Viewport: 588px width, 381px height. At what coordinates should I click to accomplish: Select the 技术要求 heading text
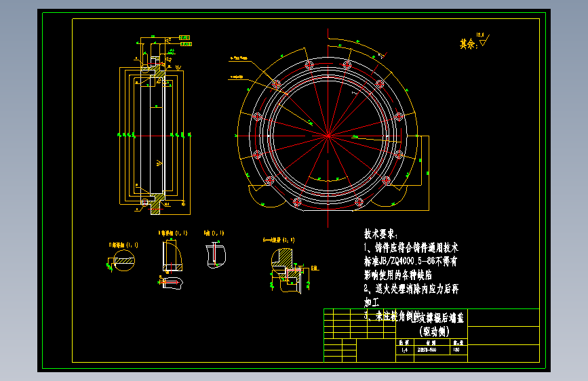click(x=380, y=235)
